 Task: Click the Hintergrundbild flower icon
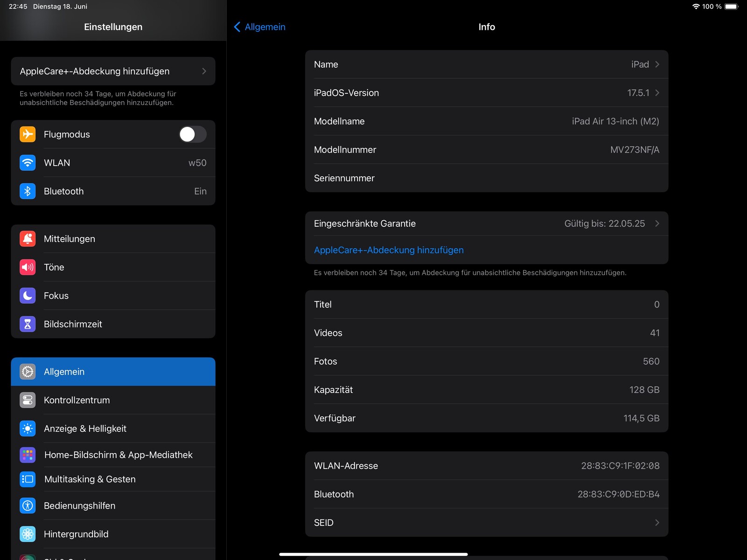tap(28, 534)
